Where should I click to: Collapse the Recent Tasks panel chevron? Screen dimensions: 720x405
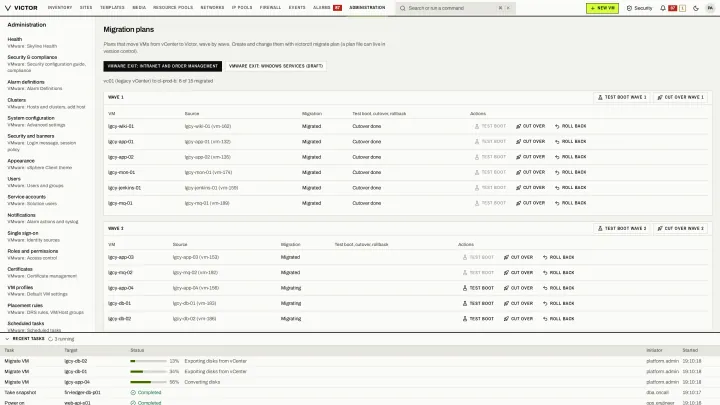coord(7,339)
